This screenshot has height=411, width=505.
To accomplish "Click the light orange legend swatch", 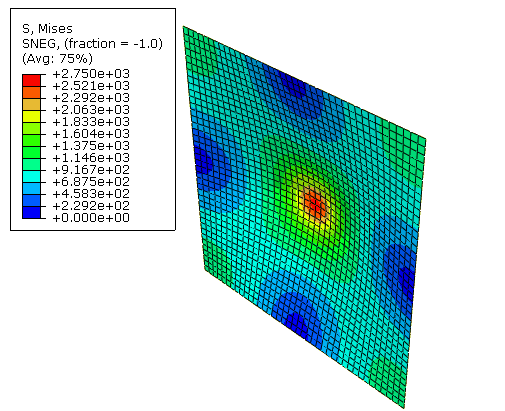I will (x=31, y=104).
